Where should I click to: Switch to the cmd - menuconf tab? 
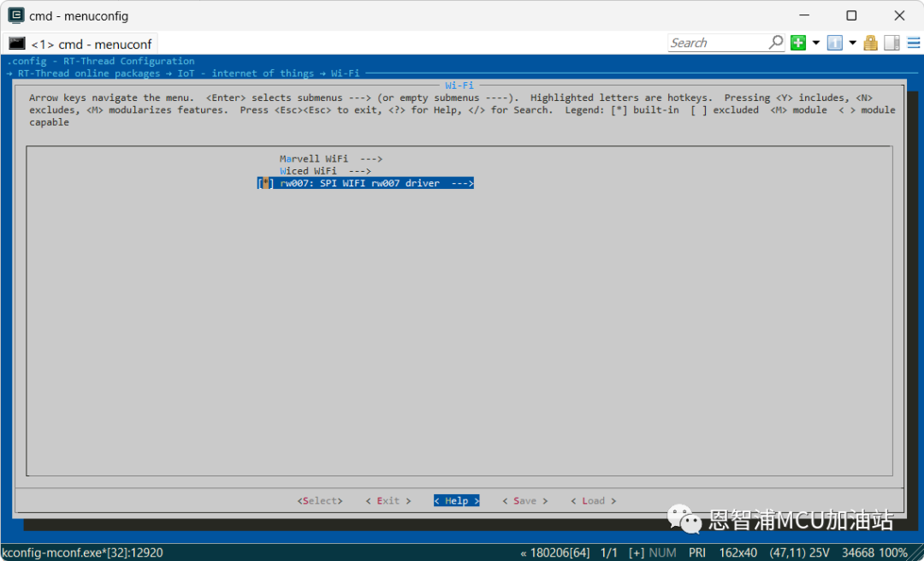(92, 44)
